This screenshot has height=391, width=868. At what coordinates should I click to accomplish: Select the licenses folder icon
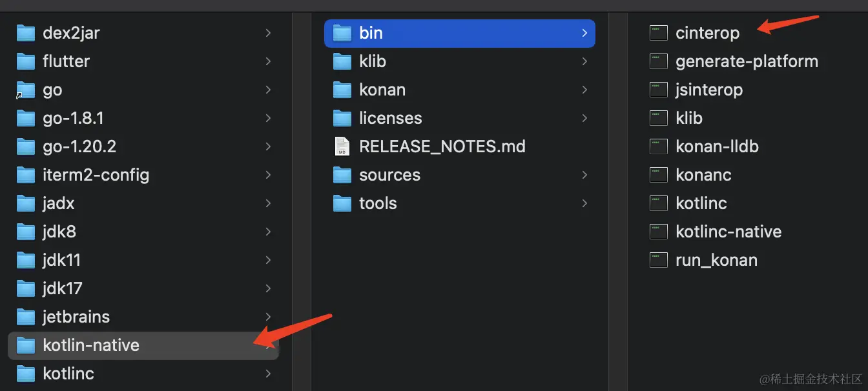pyautogui.click(x=342, y=118)
